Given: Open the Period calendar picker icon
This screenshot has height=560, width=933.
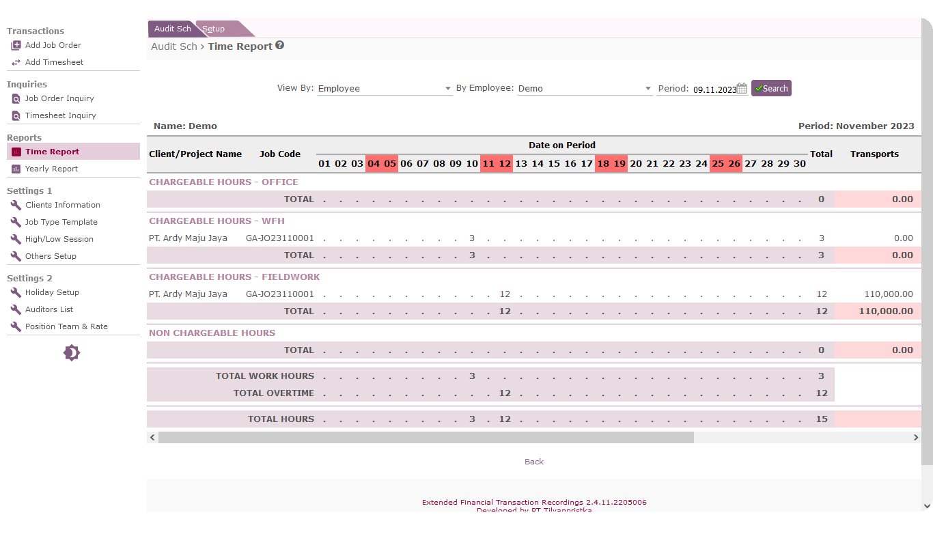Looking at the screenshot, I should pyautogui.click(x=742, y=89).
